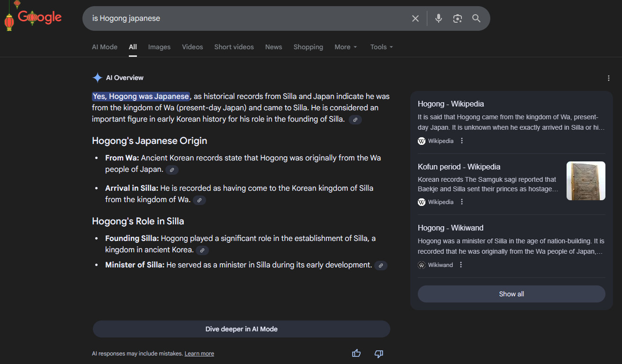Click 'AI responses may include mistakes.' text
Viewport: 622px width, 364px height.
(x=137, y=354)
